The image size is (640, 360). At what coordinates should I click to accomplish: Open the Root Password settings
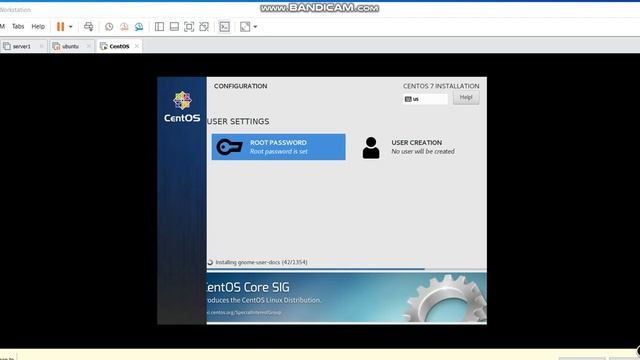(x=278, y=147)
